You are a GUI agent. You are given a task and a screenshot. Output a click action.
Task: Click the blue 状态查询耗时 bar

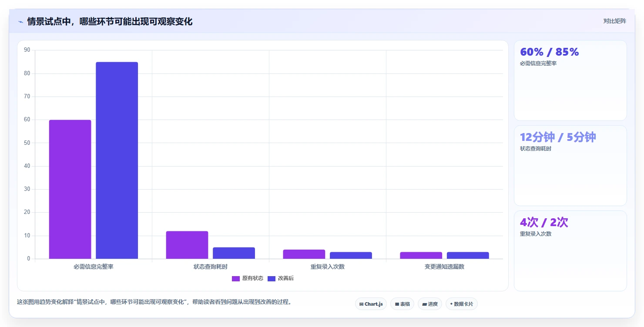pyautogui.click(x=234, y=253)
